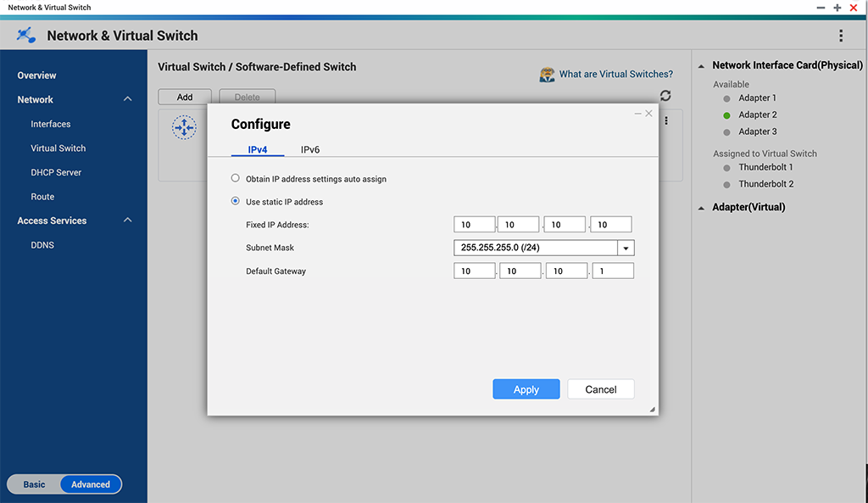
Task: Open Virtual Switch in the sidebar
Action: 58,148
